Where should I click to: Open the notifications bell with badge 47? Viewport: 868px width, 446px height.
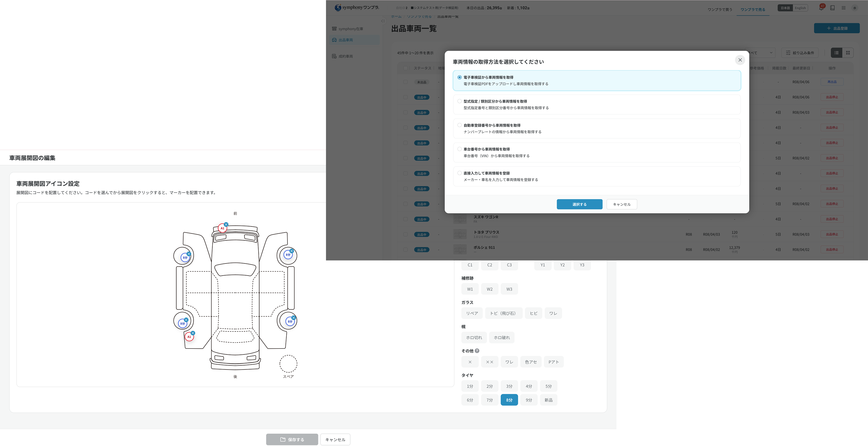coord(821,8)
